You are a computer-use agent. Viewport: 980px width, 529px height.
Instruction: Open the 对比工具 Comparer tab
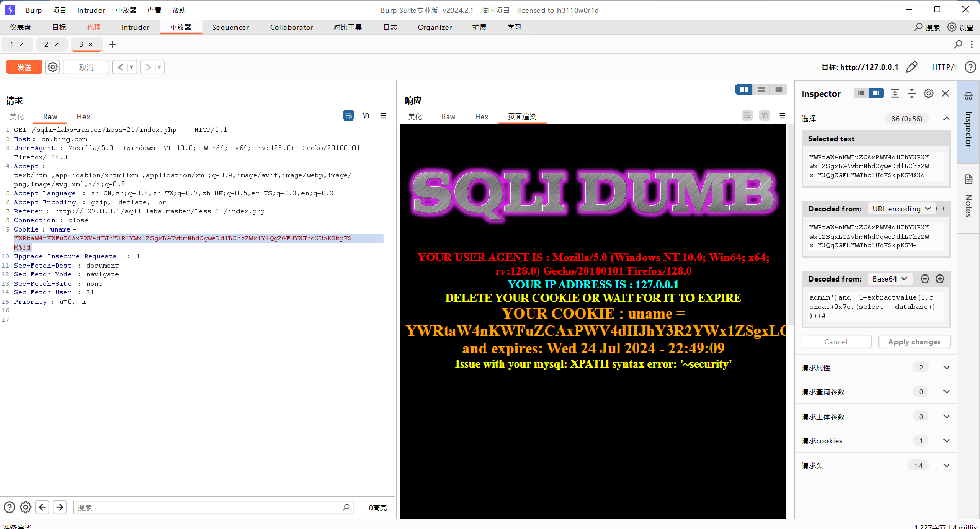point(347,27)
